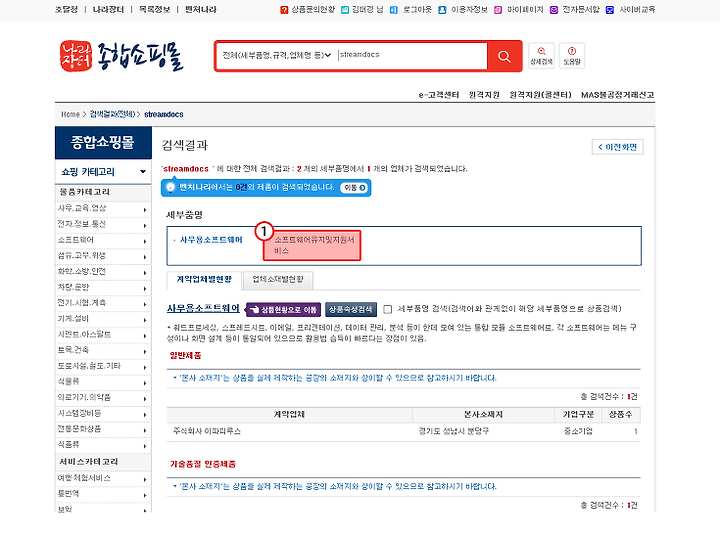Tick the 세부품명 검색 checkbox
Image resolution: width=720 pixels, height=537 pixels.
[x=388, y=309]
